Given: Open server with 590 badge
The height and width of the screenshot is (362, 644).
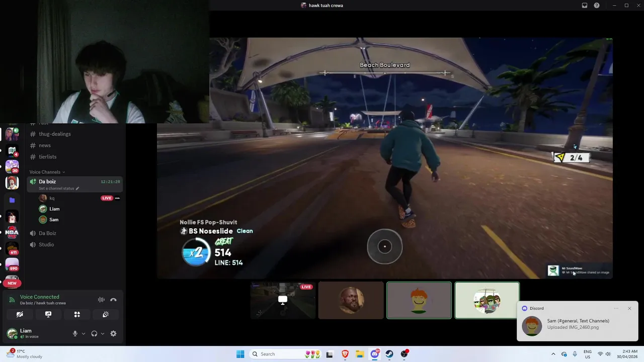Looking at the screenshot, I should pos(12,265).
